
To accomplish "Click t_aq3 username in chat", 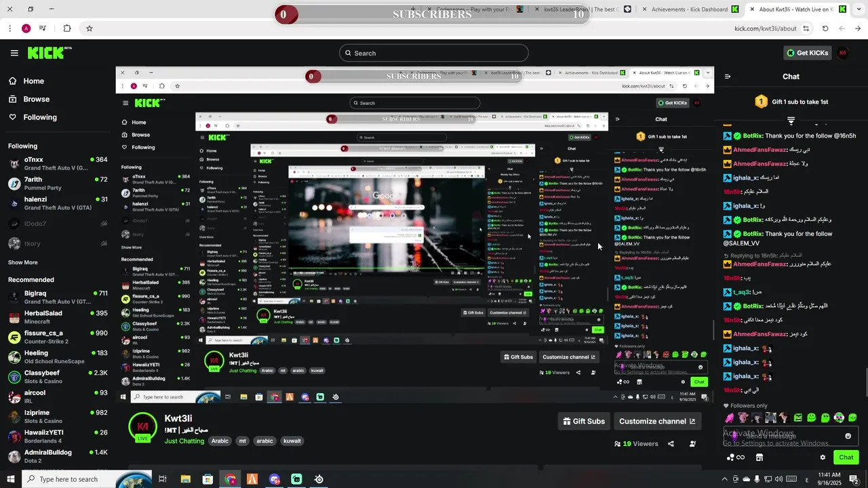I will [741, 292].
